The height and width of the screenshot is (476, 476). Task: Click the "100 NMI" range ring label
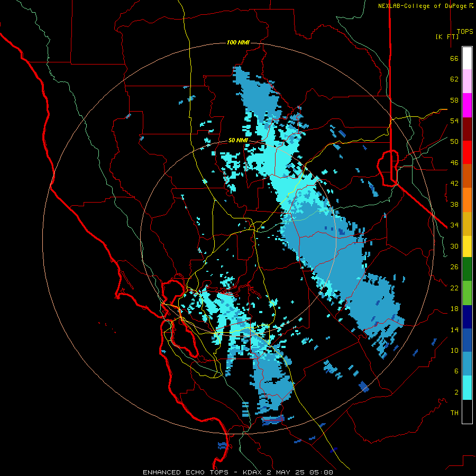pos(238,42)
